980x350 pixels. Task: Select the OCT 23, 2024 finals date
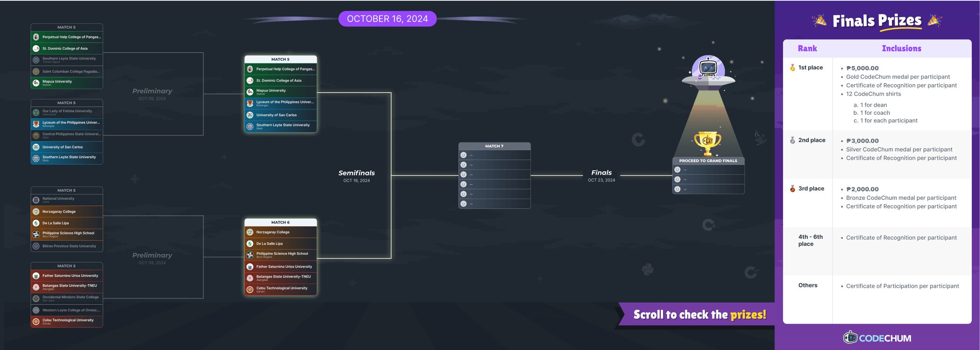point(601,180)
